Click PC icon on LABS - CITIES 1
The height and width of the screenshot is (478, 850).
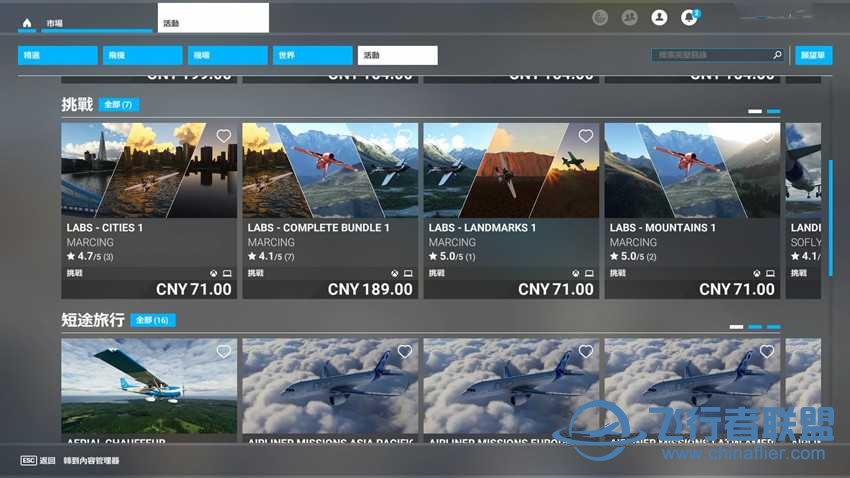pos(227,274)
